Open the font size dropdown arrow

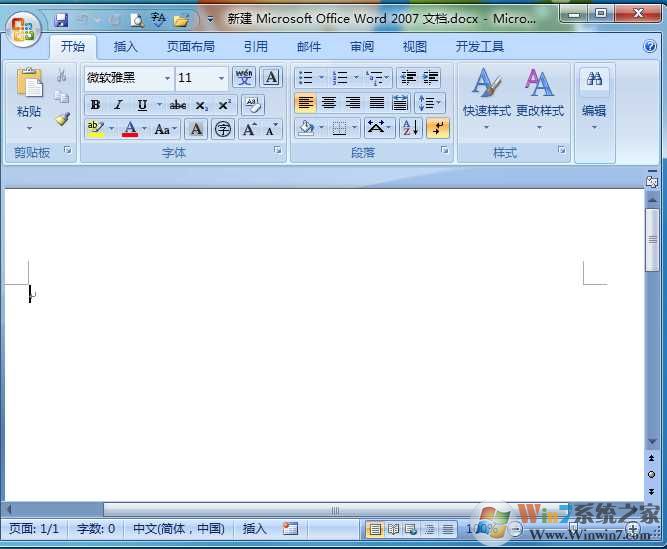(x=221, y=78)
